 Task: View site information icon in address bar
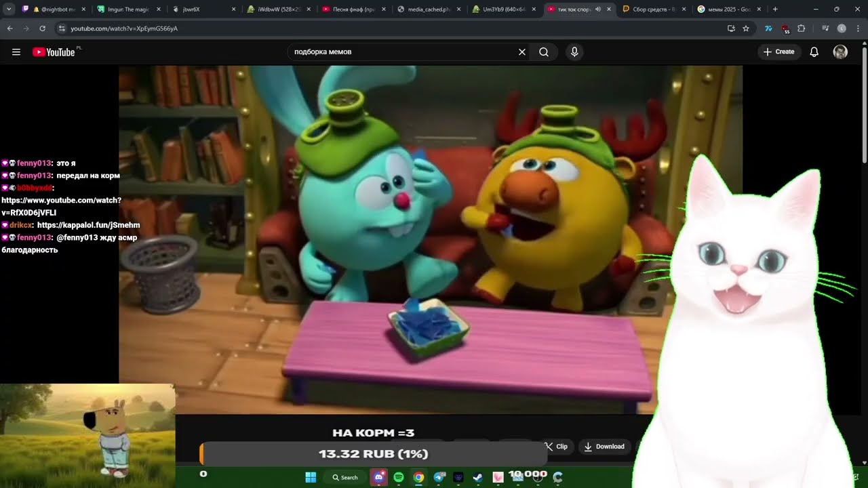(62, 28)
